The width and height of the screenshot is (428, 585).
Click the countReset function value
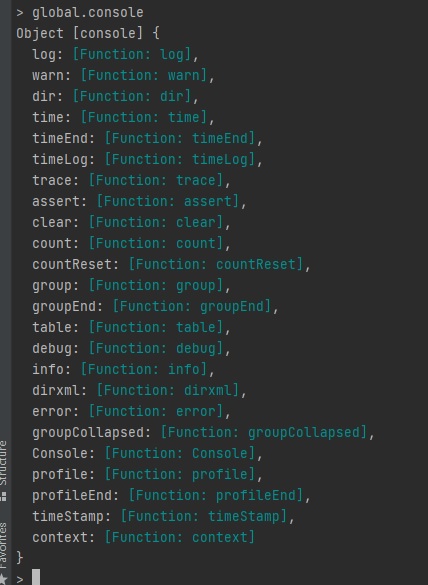(x=216, y=265)
